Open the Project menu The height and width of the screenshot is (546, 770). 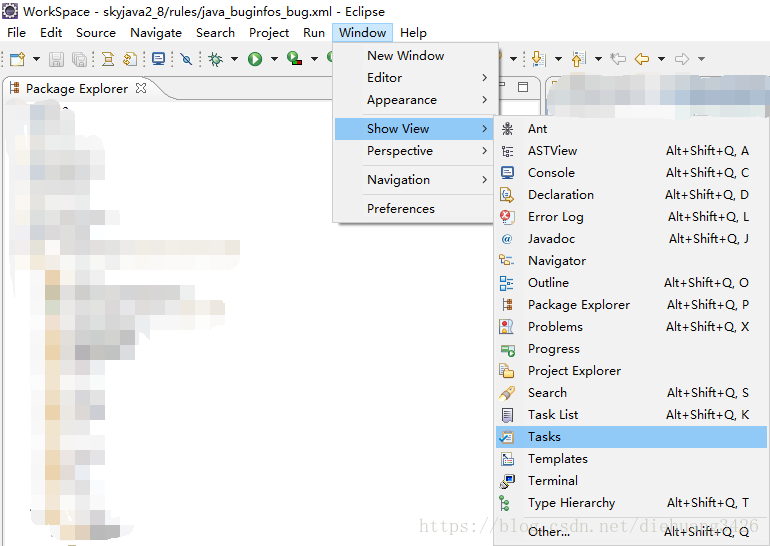pos(269,32)
